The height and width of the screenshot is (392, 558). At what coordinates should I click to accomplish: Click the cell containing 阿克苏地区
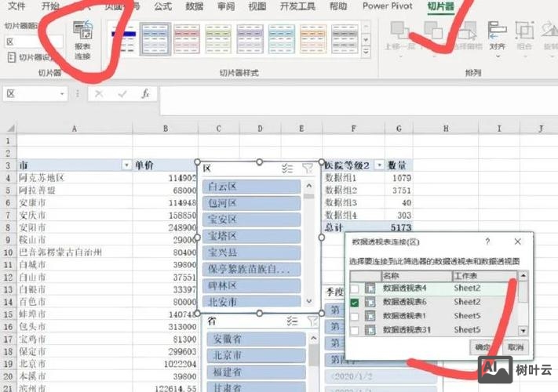coord(75,178)
